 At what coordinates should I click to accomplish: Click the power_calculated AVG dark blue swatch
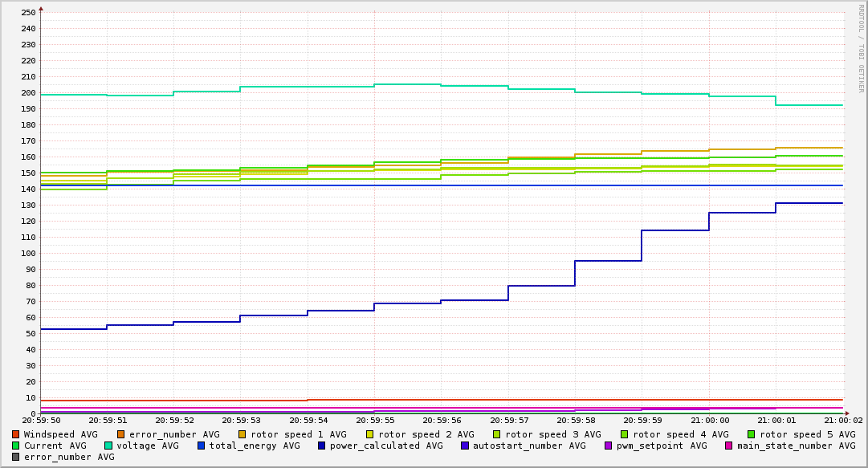[x=322, y=446]
